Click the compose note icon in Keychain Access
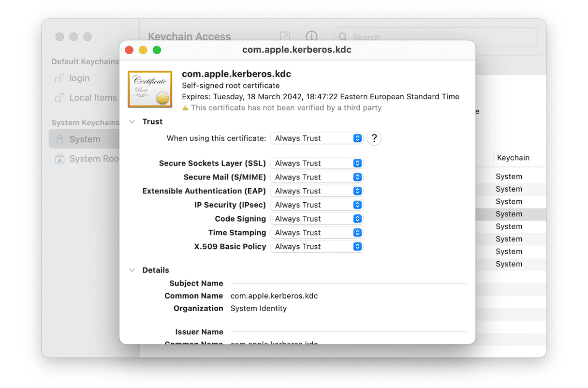This screenshot has height=388, width=588. point(285,36)
